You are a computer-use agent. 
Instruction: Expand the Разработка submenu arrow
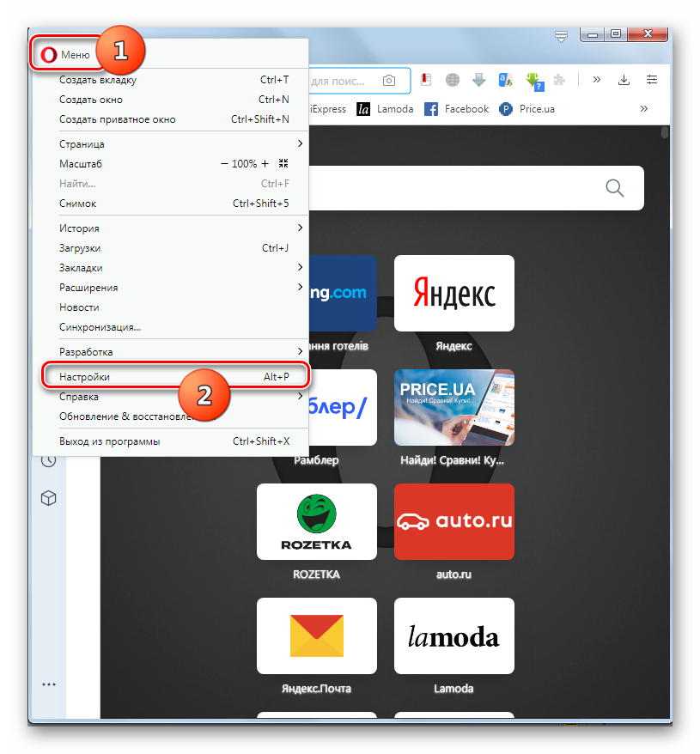pyautogui.click(x=300, y=351)
